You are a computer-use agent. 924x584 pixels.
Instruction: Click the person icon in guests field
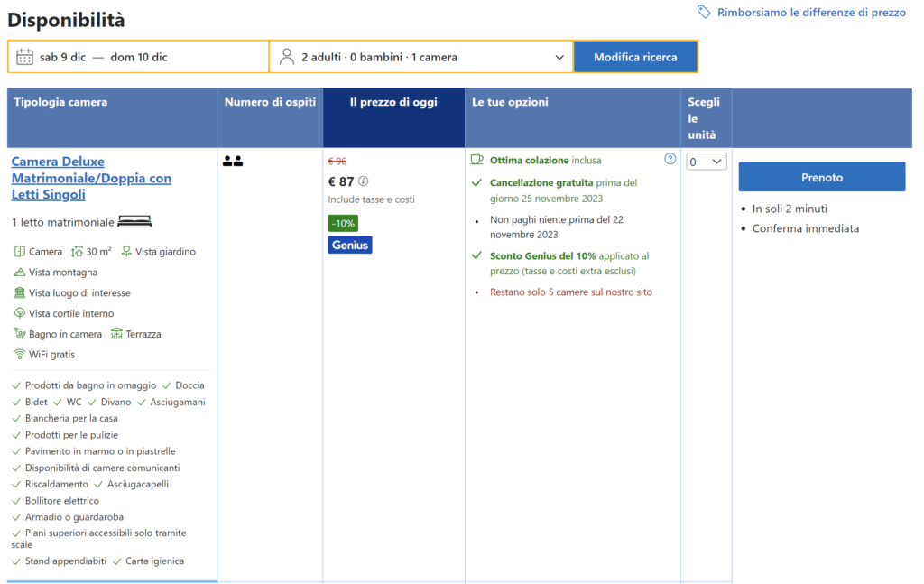[x=287, y=57]
